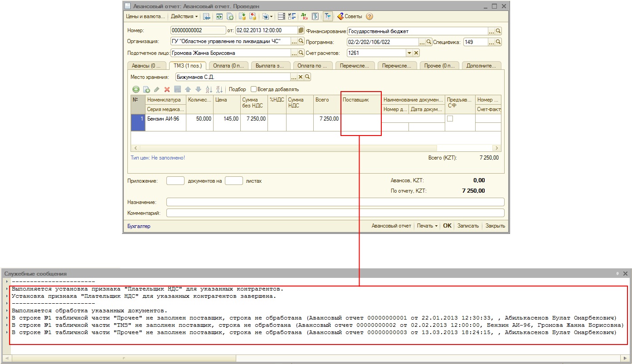
Task: Check the Предъявлен СФ box in row 1
Action: pyautogui.click(x=450, y=118)
